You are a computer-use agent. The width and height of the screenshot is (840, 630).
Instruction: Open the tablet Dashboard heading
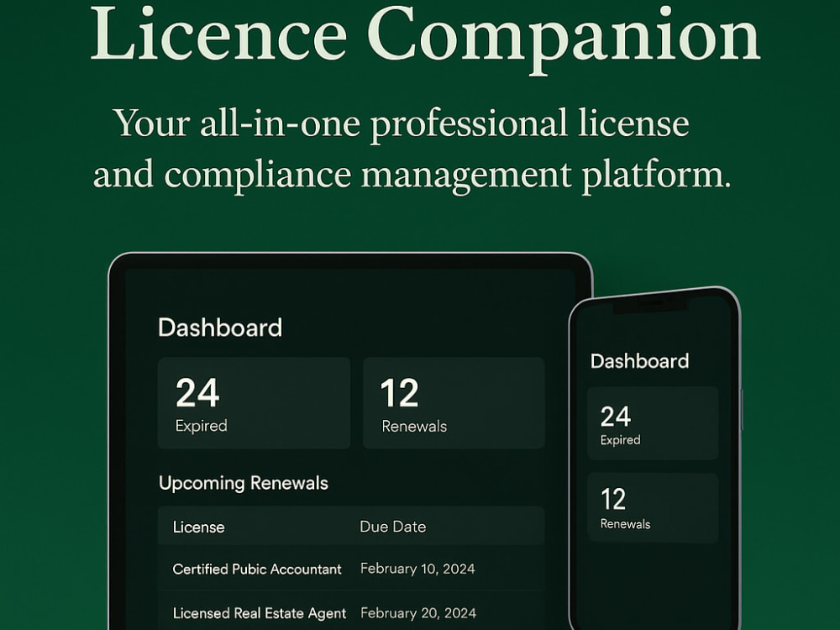pyautogui.click(x=219, y=328)
